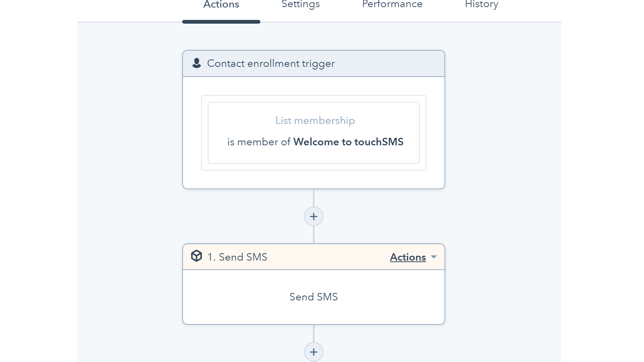Click the contact icon in enrollment trigger header
The width and height of the screenshot is (644, 362).
click(197, 63)
